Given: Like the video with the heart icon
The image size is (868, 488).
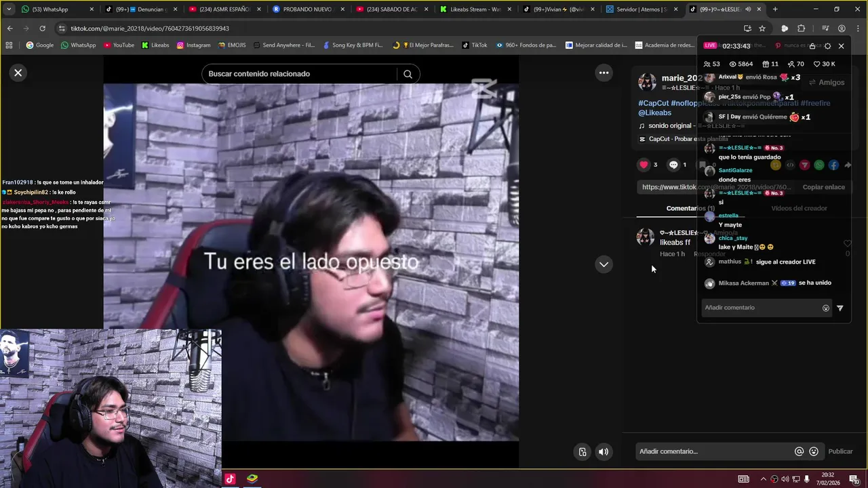Looking at the screenshot, I should click(644, 165).
